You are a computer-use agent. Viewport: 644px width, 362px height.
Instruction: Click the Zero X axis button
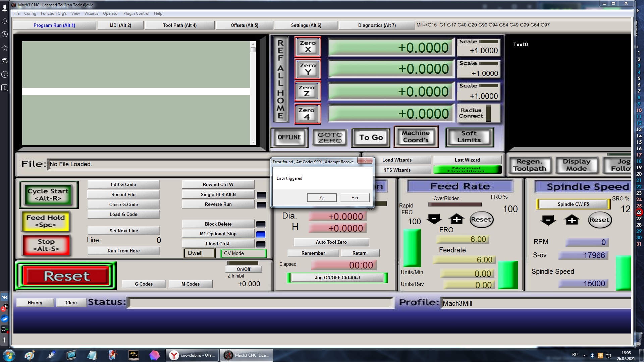pyautogui.click(x=308, y=47)
